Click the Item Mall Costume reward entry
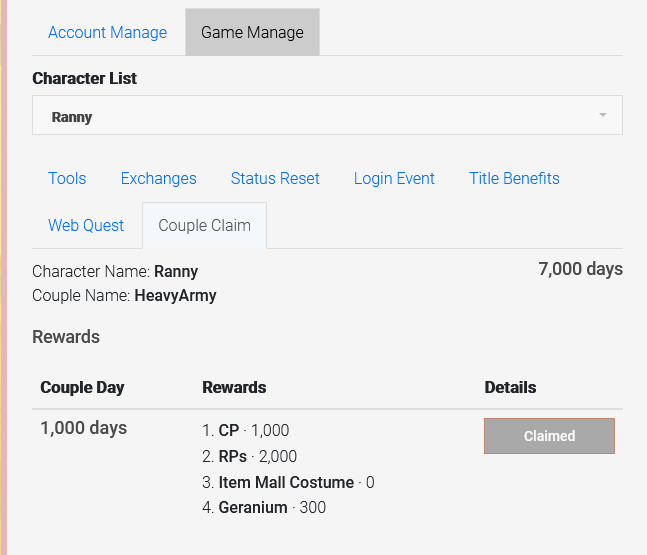The height and width of the screenshot is (555, 647). [x=287, y=482]
